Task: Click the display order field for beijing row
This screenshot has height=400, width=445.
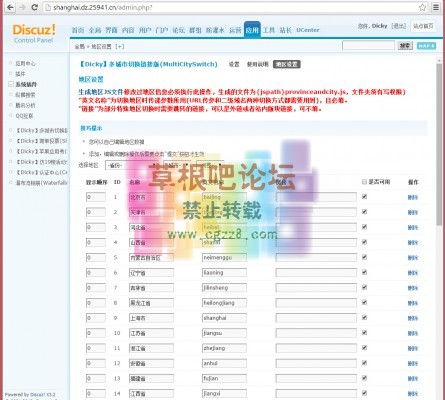Action: 96,197
